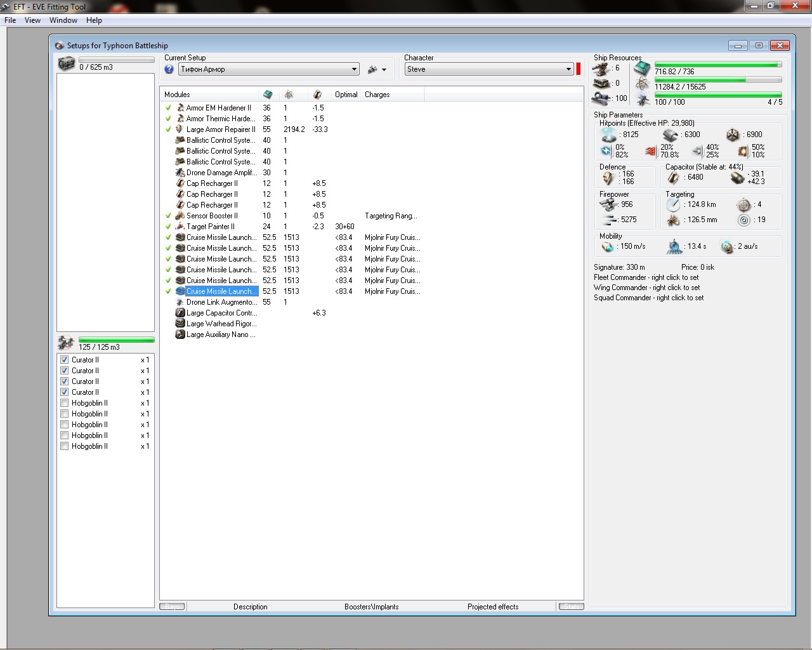Open the File menu
Screen dimensions: 812x650
tap(10, 20)
